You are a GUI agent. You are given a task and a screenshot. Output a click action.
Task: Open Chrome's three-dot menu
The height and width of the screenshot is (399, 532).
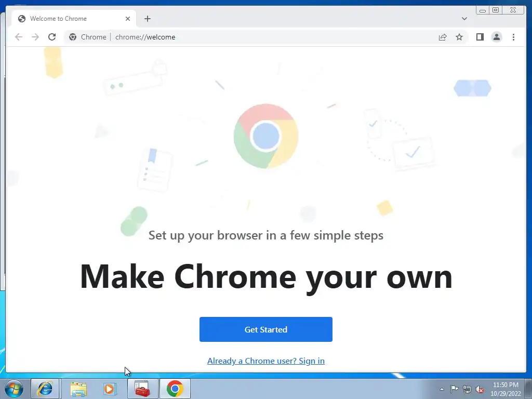click(513, 37)
